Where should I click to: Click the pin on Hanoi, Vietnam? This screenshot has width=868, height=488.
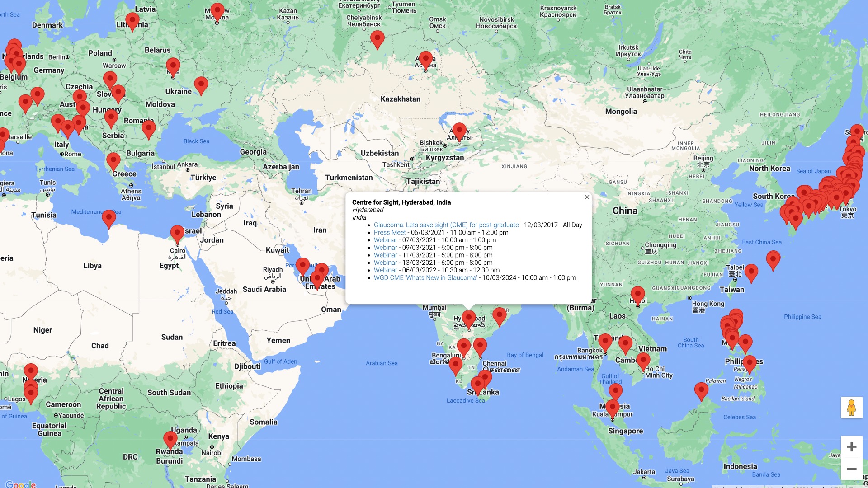(637, 295)
